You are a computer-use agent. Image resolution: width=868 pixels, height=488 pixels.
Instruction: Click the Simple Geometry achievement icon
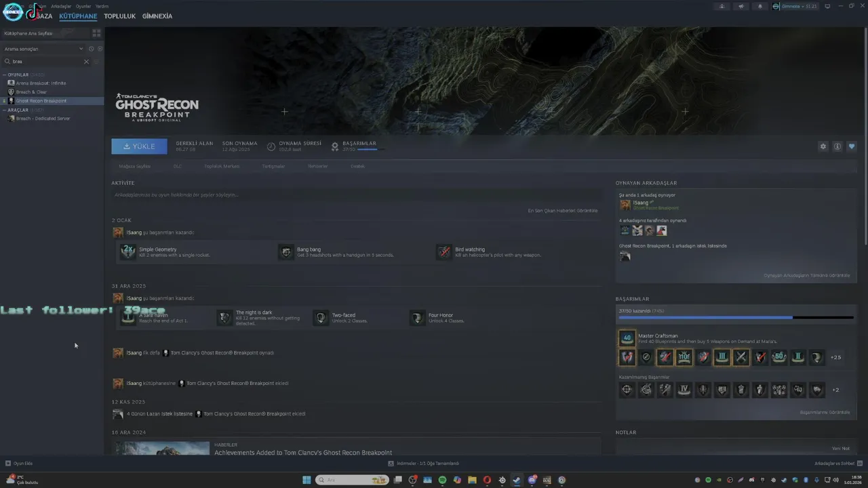click(128, 252)
